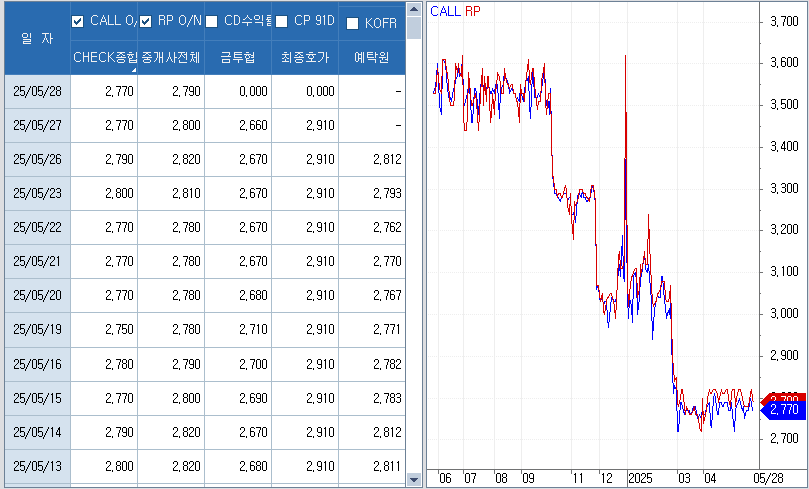Click the vertical scrollbar thumb in table

[414, 28]
